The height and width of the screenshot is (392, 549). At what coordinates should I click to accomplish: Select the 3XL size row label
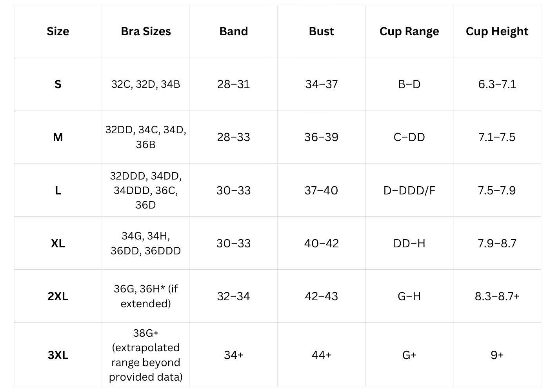(58, 355)
